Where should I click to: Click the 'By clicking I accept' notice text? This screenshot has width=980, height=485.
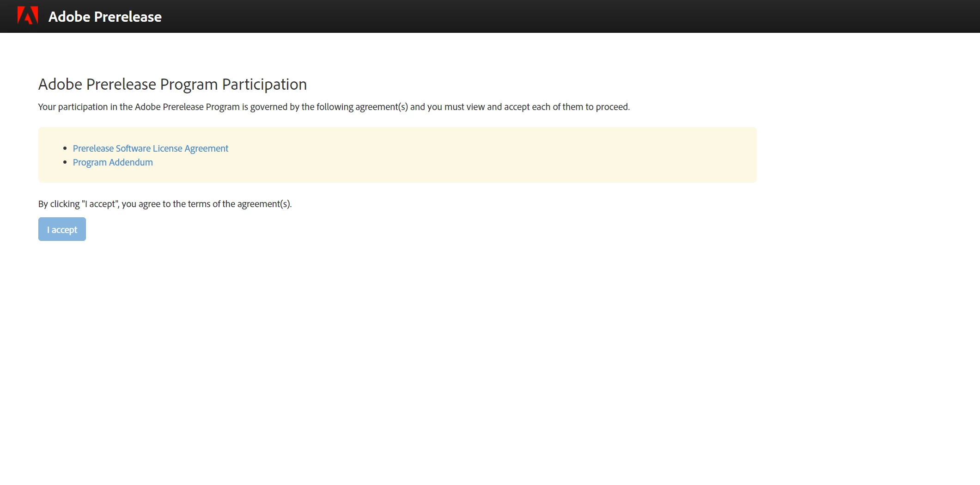pyautogui.click(x=165, y=204)
